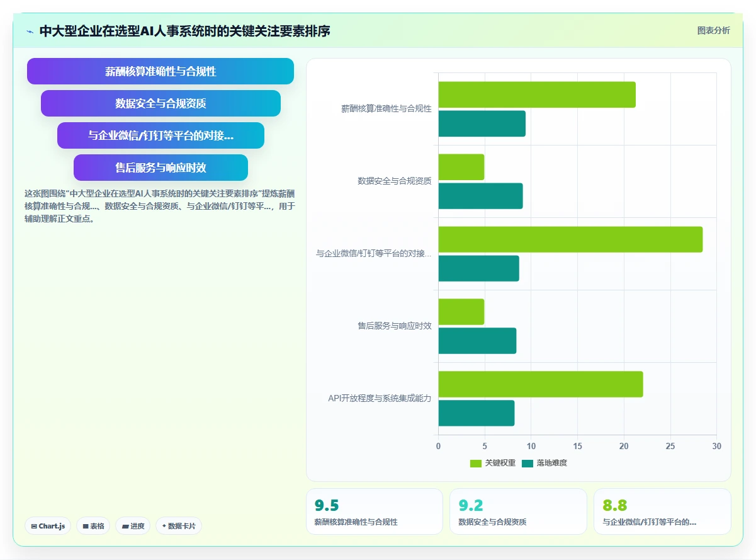The height and width of the screenshot is (560, 756).
Task: Click the 落地难度 bar for 售后服务与响应时效
Action: point(478,341)
